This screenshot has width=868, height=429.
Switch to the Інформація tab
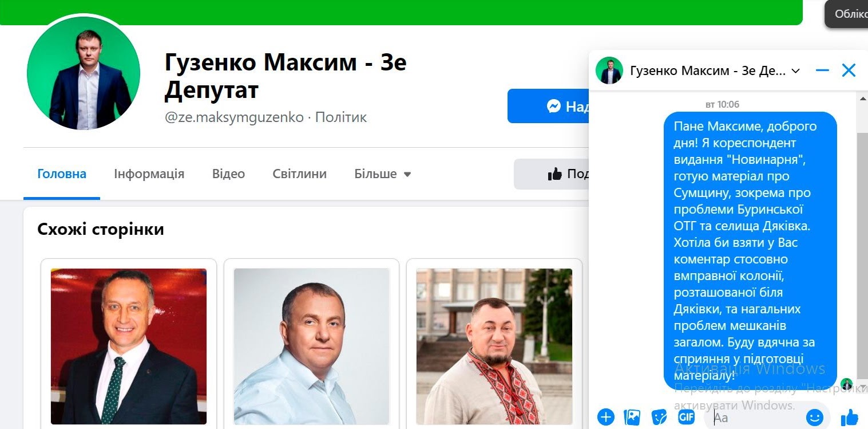pos(149,174)
